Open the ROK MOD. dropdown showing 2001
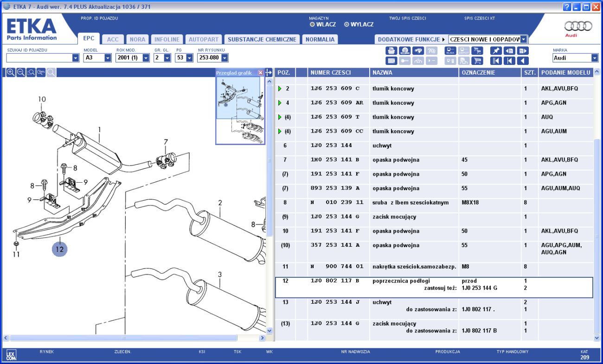Viewport: 603px width, 364px height. point(146,58)
